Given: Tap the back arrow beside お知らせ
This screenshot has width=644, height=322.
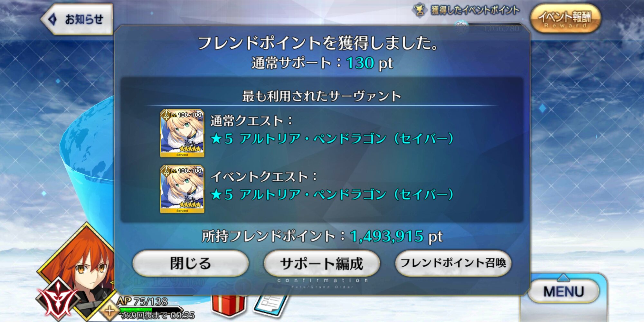Looking at the screenshot, I should 53,19.
